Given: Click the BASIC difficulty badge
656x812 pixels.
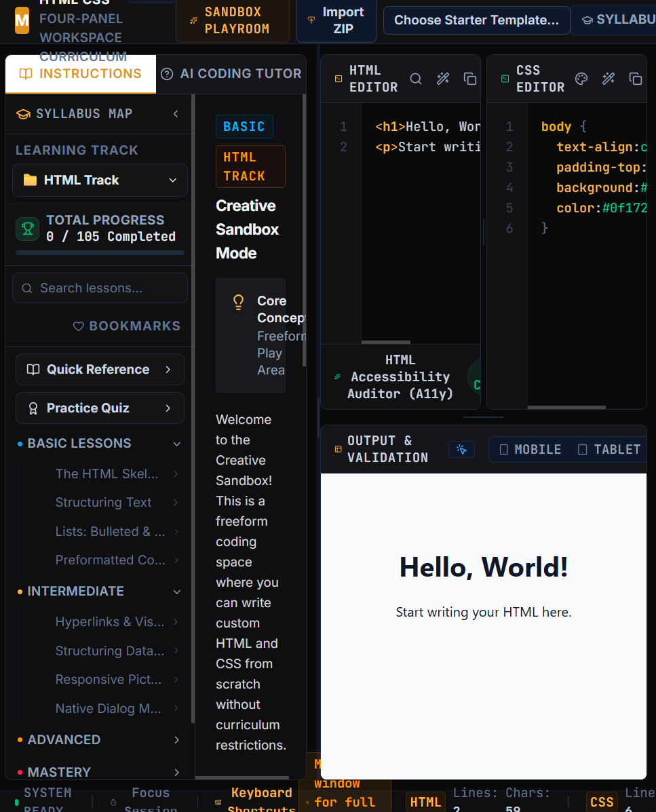Looking at the screenshot, I should click(244, 126).
